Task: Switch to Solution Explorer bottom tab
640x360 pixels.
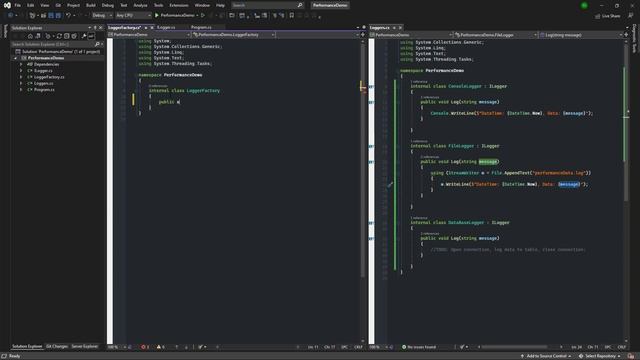Action: coord(27,347)
